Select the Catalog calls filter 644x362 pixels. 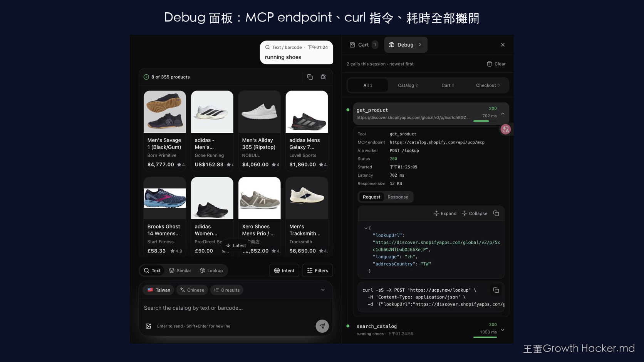408,85
